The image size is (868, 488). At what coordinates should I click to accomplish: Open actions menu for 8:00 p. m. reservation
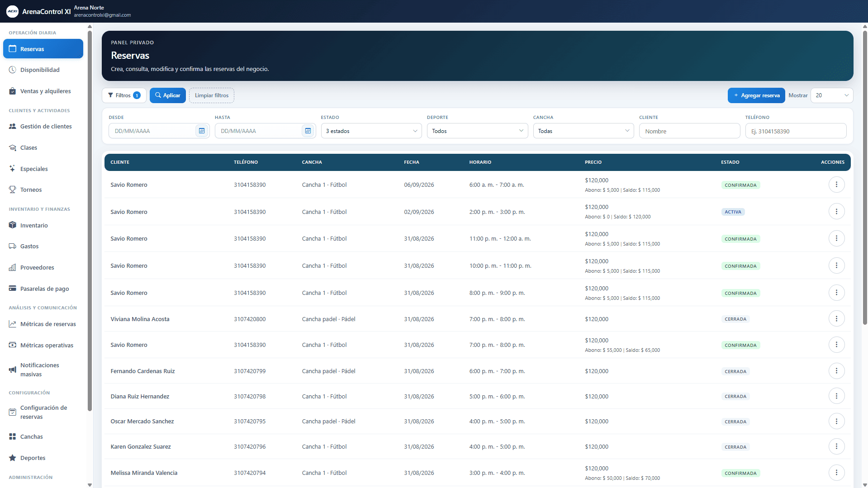coord(836,293)
